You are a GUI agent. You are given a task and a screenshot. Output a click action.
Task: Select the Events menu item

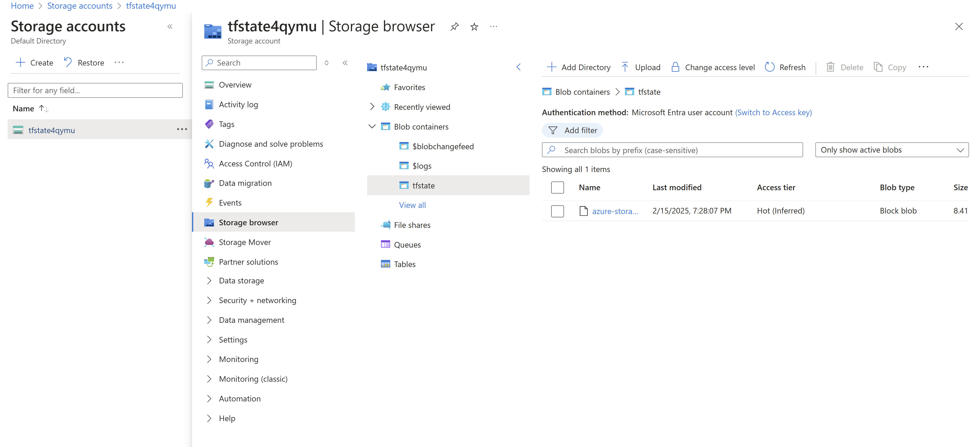coord(230,203)
